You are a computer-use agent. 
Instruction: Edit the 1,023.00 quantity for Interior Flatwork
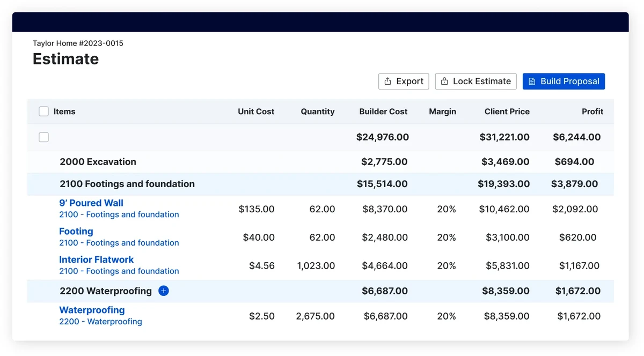click(x=316, y=266)
